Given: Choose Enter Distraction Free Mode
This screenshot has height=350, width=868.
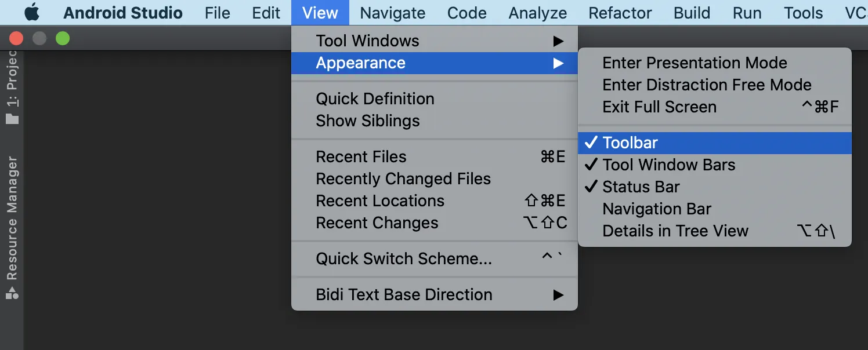Looking at the screenshot, I should pyautogui.click(x=707, y=85).
